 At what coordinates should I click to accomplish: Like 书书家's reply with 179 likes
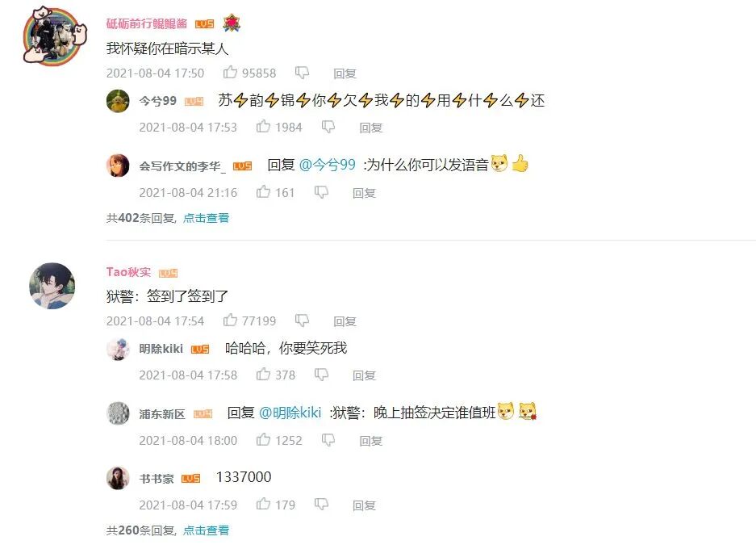coord(263,504)
